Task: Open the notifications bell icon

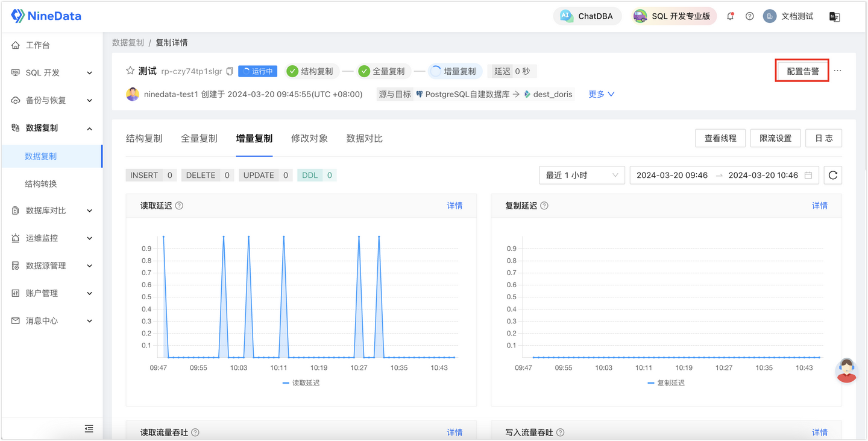Action: click(x=729, y=16)
